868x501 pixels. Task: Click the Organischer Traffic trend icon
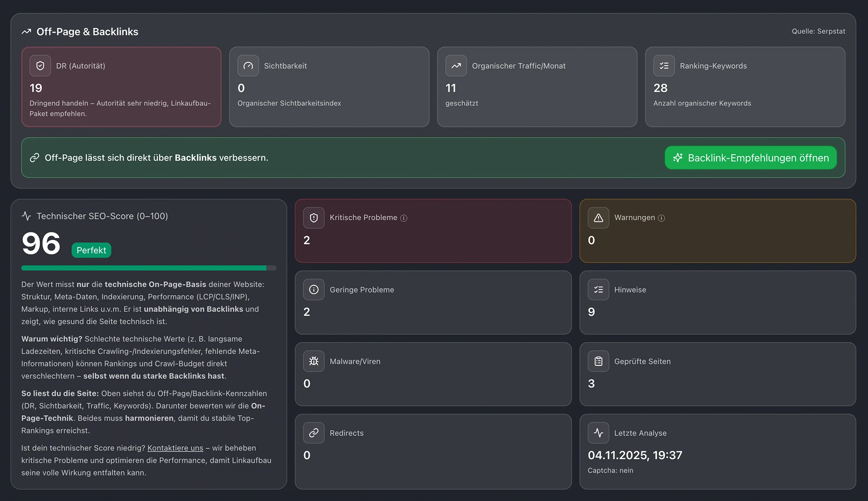click(x=456, y=66)
